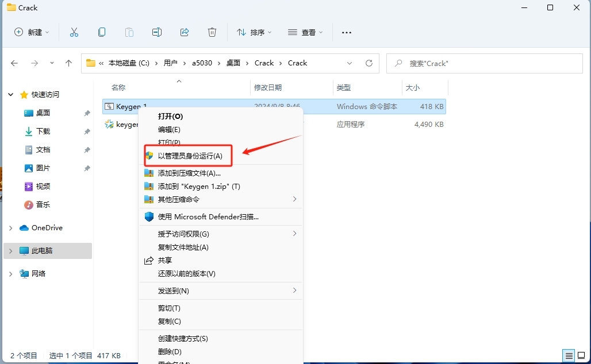Click the Share icon in the toolbar
Viewport: 591px width, 364px height.
pos(185,32)
